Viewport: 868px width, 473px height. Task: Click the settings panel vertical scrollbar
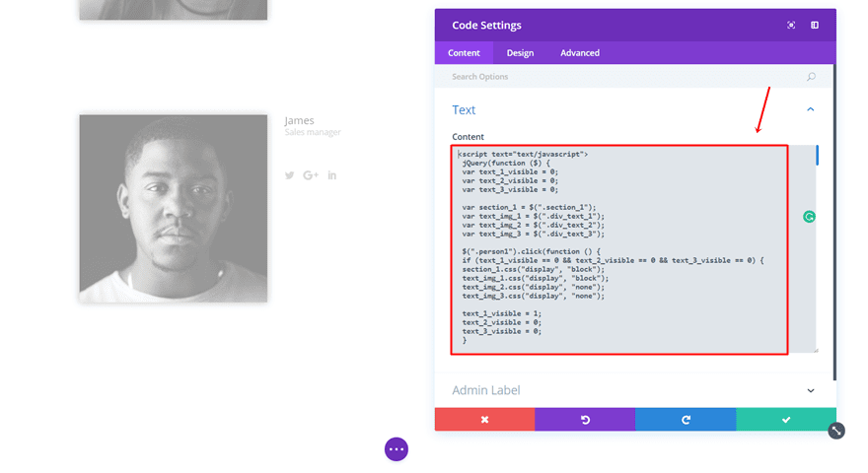834,223
